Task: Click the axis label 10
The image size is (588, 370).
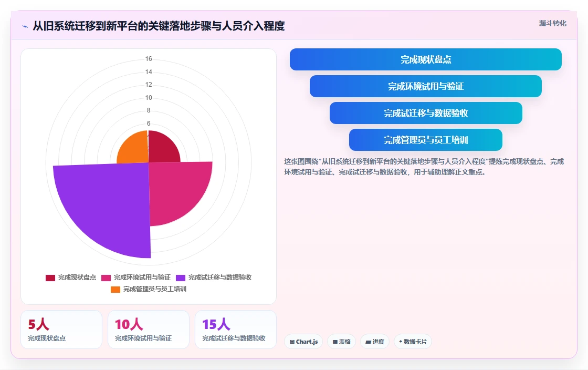Action: (149, 98)
